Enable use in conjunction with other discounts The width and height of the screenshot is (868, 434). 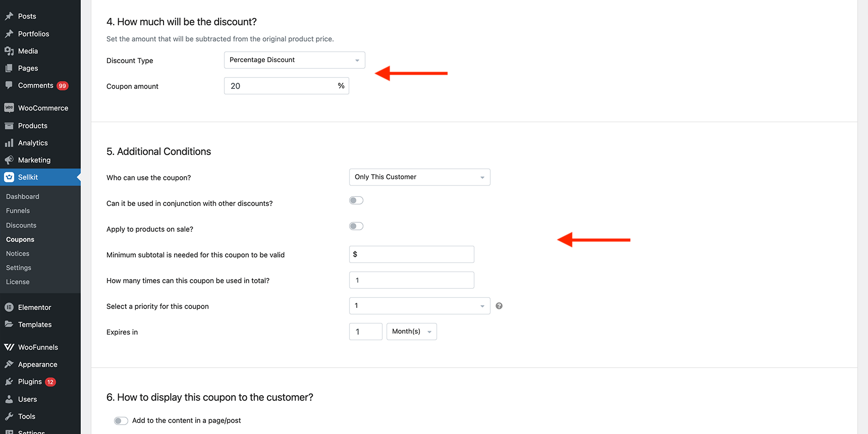click(356, 200)
